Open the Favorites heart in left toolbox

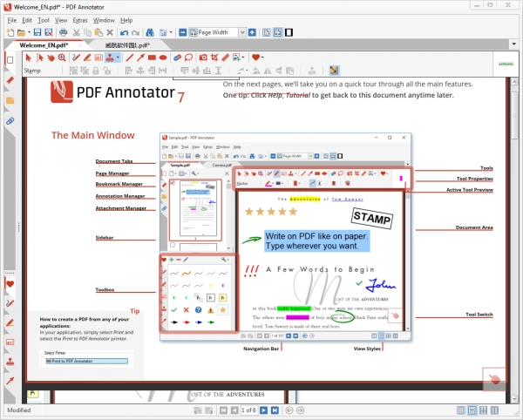pos(10,283)
